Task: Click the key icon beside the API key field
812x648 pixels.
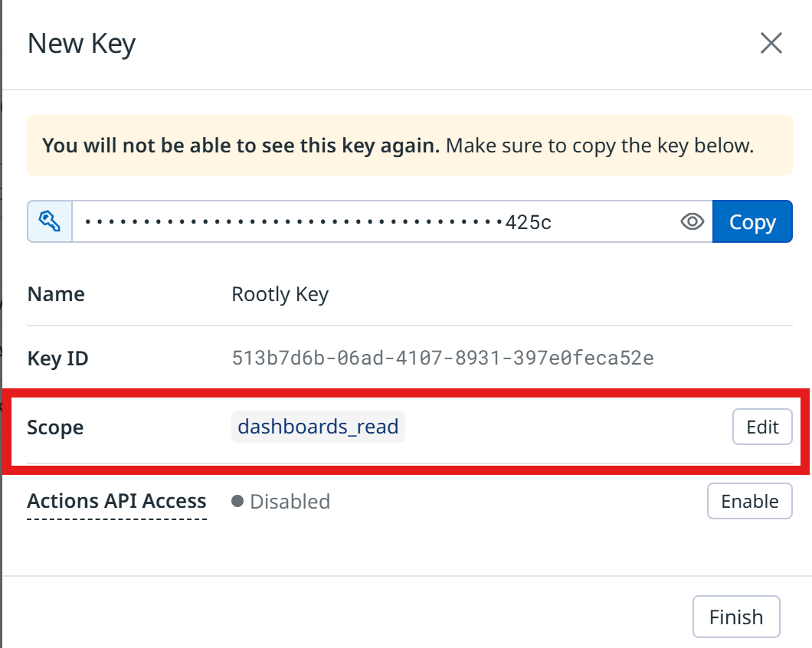Action: click(49, 221)
